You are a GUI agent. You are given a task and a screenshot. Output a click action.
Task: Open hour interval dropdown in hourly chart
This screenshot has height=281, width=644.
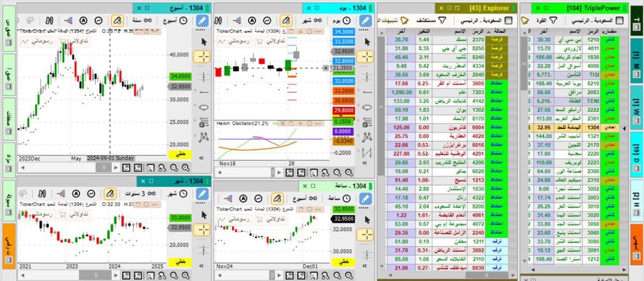tap(339, 198)
